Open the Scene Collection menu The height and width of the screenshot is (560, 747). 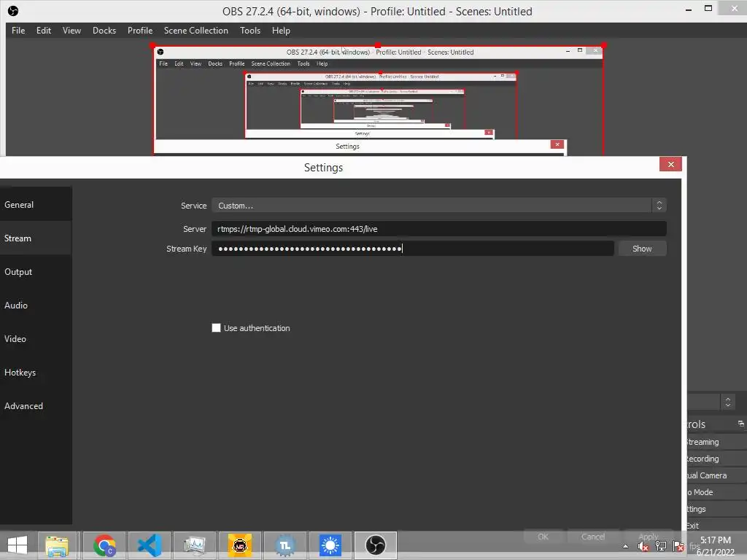[x=196, y=31]
